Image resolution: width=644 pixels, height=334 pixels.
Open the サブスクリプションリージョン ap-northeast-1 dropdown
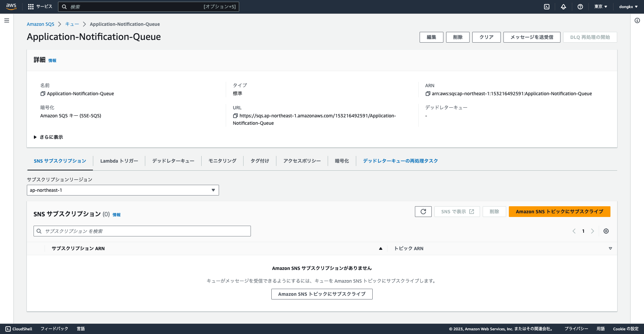coord(123,190)
